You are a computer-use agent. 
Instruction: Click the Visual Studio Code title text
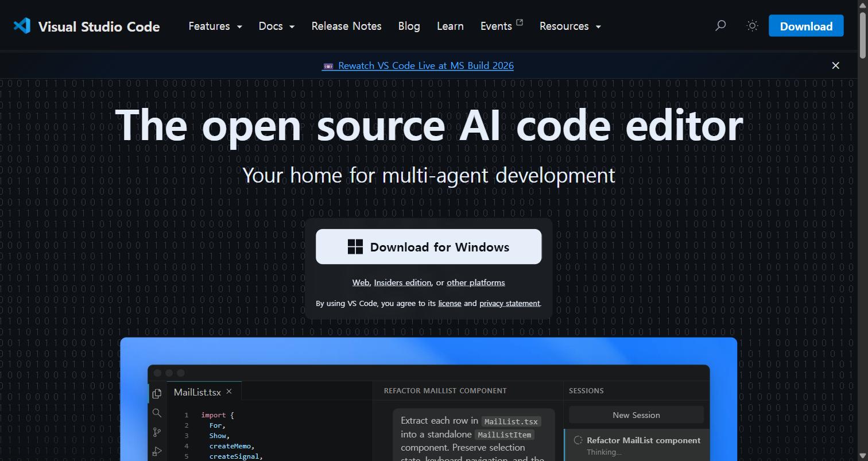[99, 26]
